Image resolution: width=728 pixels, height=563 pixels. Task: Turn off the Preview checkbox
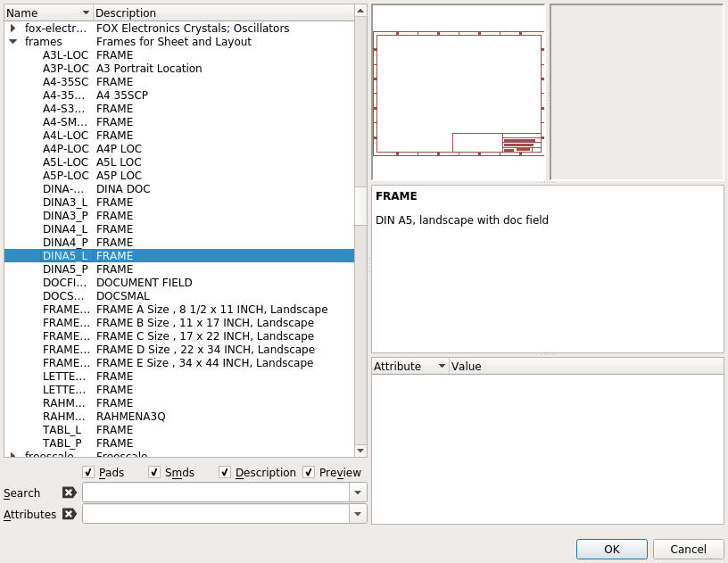coord(309,472)
